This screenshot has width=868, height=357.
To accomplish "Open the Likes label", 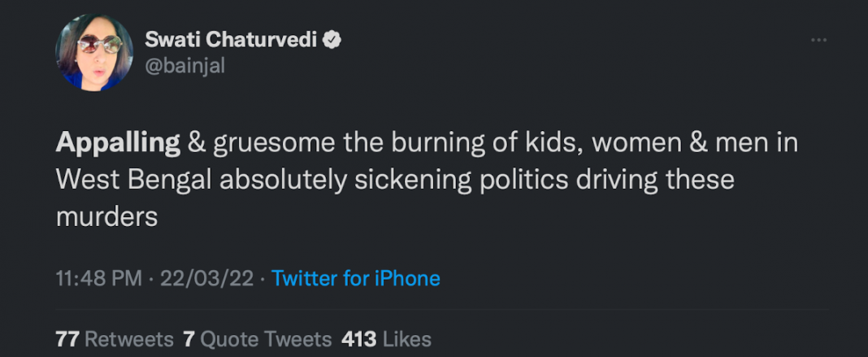I will (406, 338).
